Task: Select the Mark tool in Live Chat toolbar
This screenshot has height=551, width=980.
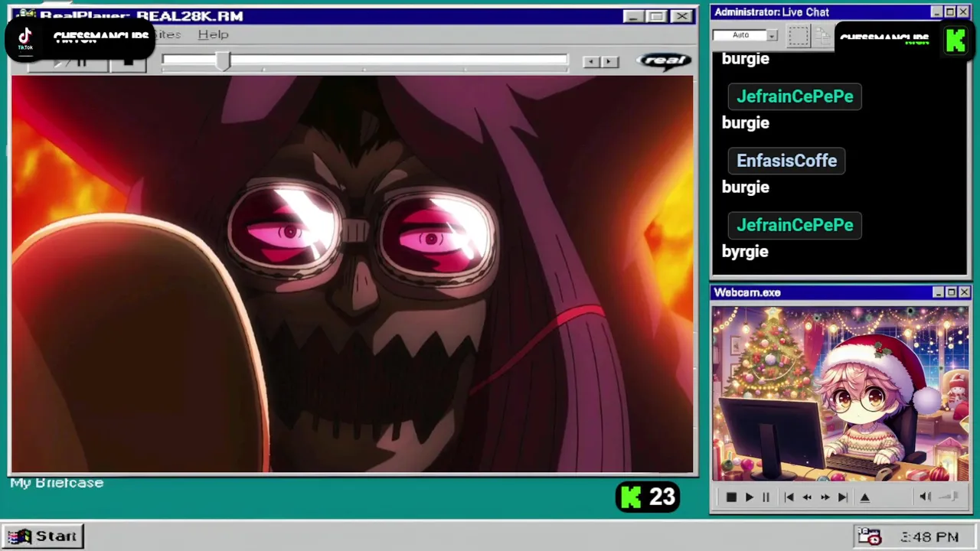Action: [x=798, y=36]
